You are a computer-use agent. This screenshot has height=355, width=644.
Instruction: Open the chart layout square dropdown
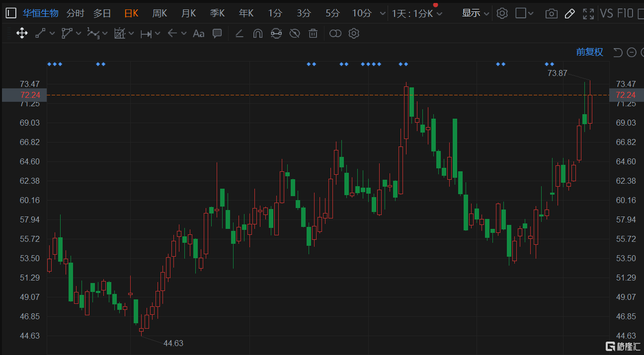[x=525, y=13]
